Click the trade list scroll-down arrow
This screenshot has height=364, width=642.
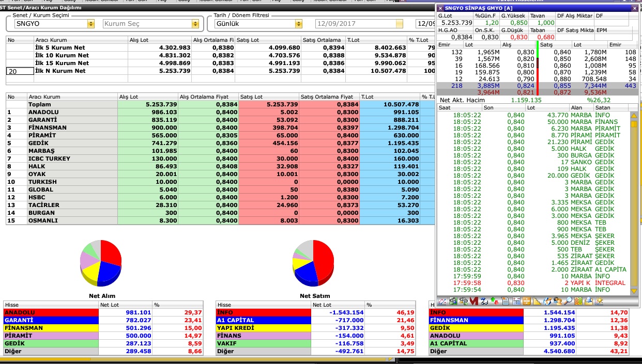(x=634, y=291)
